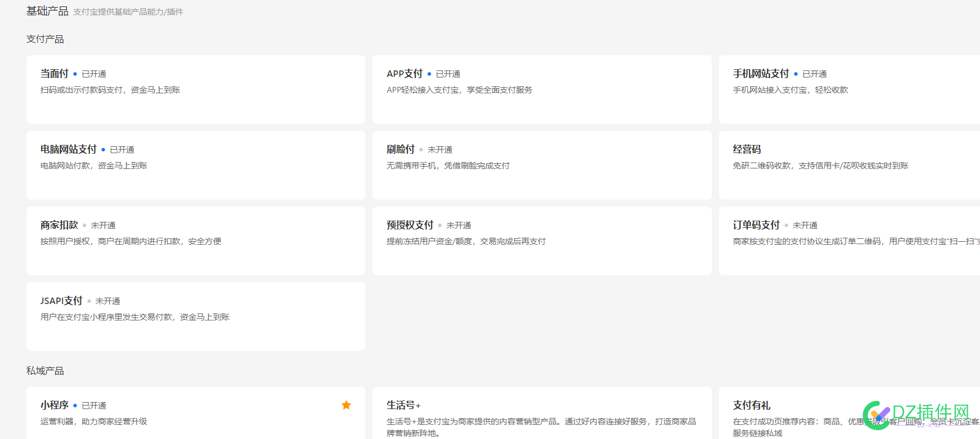Click 已开通 status next to 手机网站支付
Image resolution: width=980 pixels, height=439 pixels.
(x=815, y=74)
